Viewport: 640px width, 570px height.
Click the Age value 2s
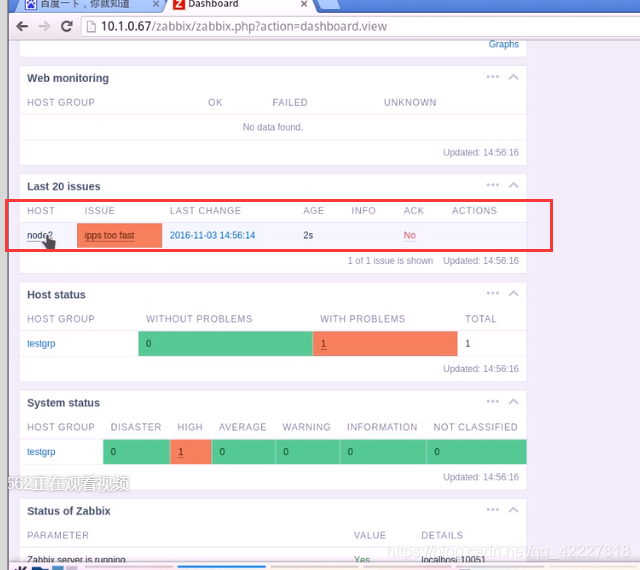pyautogui.click(x=308, y=235)
